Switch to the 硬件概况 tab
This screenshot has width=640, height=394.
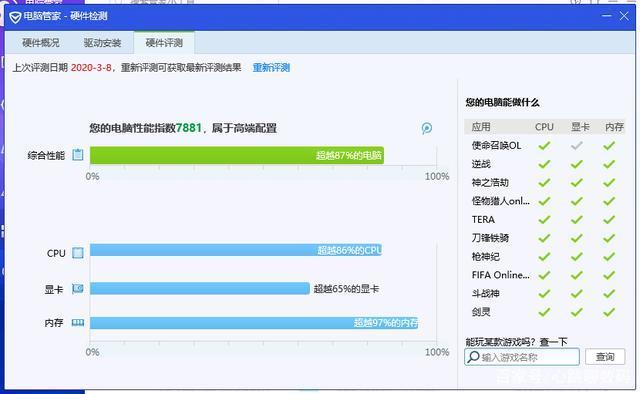pos(40,43)
